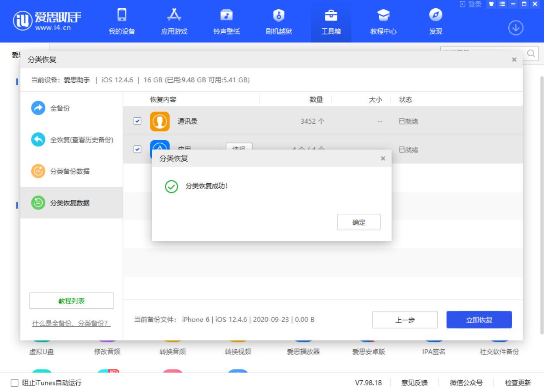This screenshot has width=544, height=392.
Task: Uncheck the 通讯录 contacts checkbox
Action: click(x=137, y=121)
